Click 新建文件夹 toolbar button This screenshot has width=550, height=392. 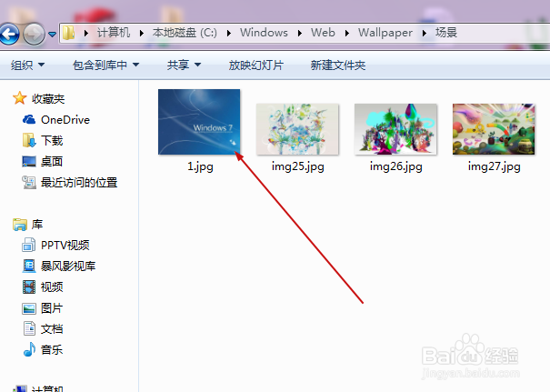pyautogui.click(x=338, y=65)
